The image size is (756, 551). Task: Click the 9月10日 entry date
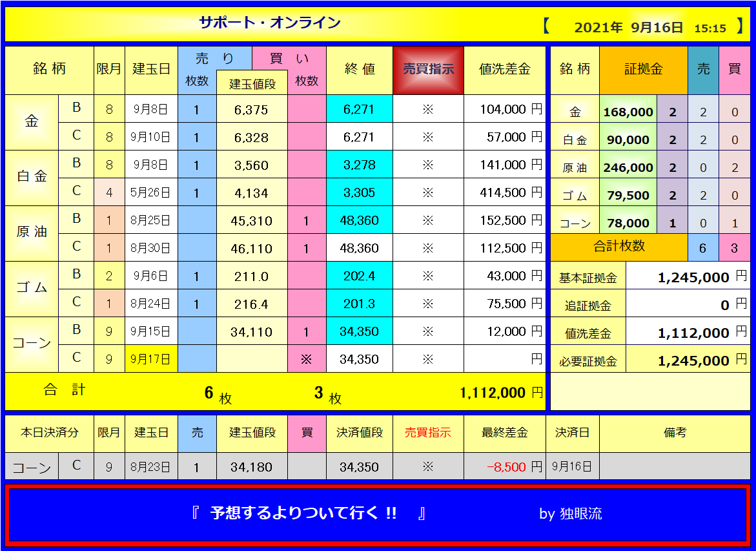tap(151, 137)
